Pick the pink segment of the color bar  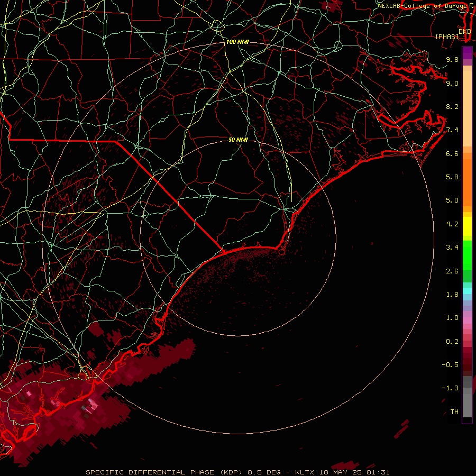point(467,321)
